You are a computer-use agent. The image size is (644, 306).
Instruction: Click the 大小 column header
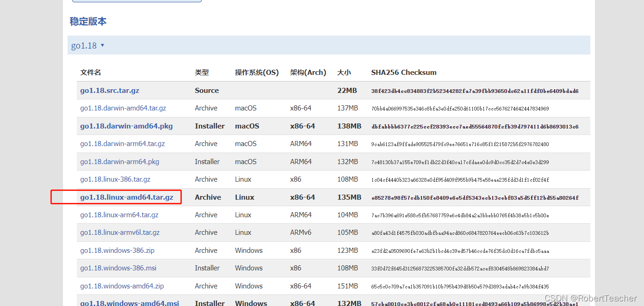tap(344, 73)
